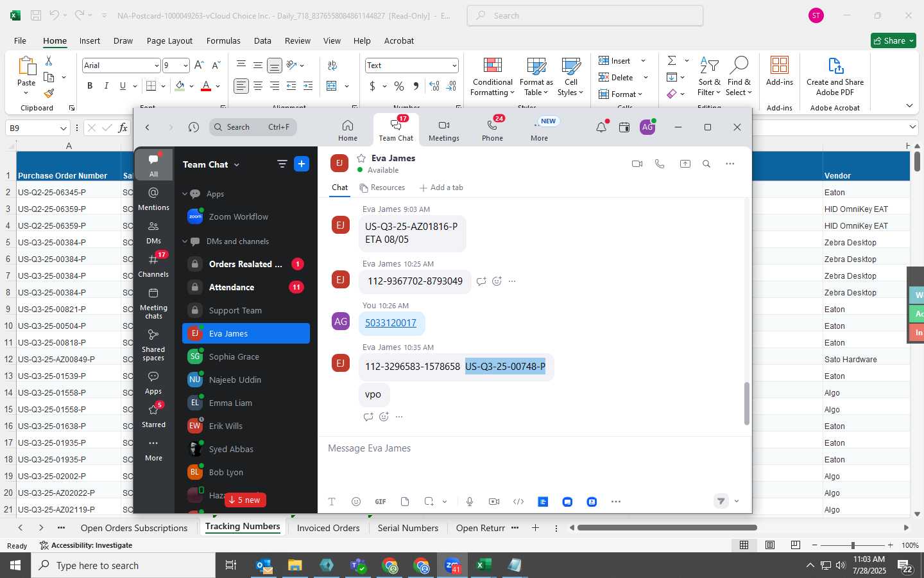Add reaction to 112-9367702-8793049 message
Image resolution: width=924 pixels, height=578 pixels.
click(x=497, y=281)
